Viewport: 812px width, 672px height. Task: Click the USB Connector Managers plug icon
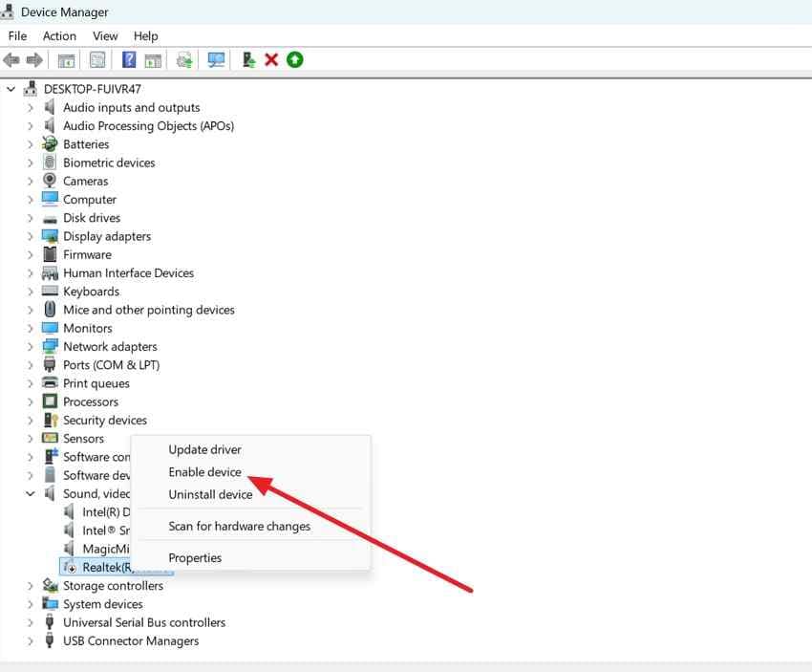coord(50,640)
